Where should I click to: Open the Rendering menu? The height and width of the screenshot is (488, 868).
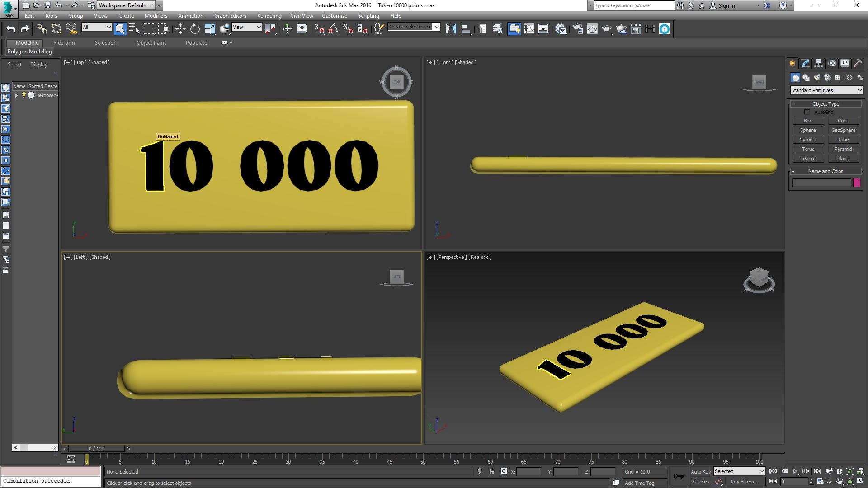[269, 16]
